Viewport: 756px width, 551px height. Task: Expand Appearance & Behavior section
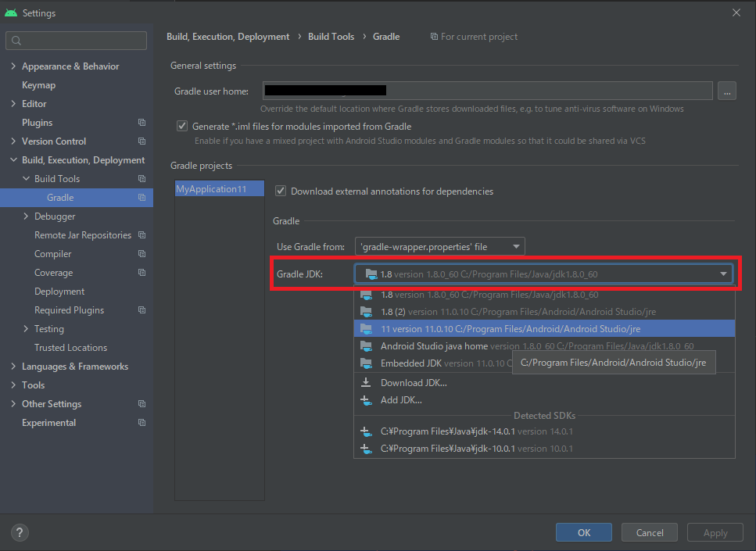point(13,66)
